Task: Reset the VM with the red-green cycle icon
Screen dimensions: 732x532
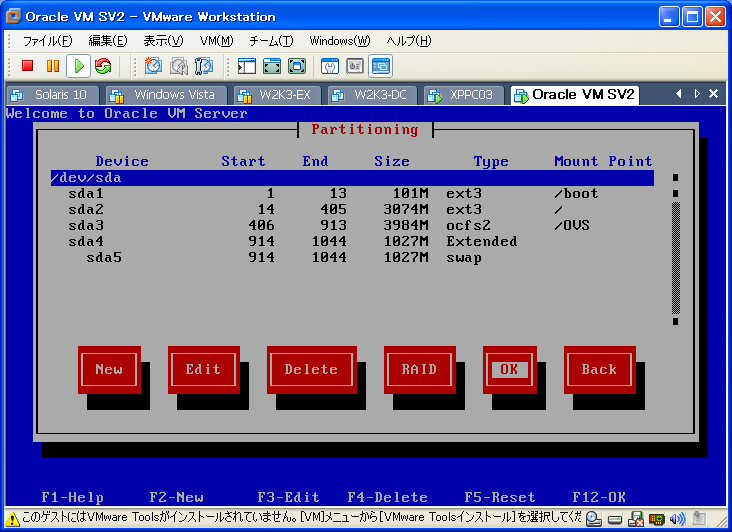Action: pyautogui.click(x=103, y=66)
